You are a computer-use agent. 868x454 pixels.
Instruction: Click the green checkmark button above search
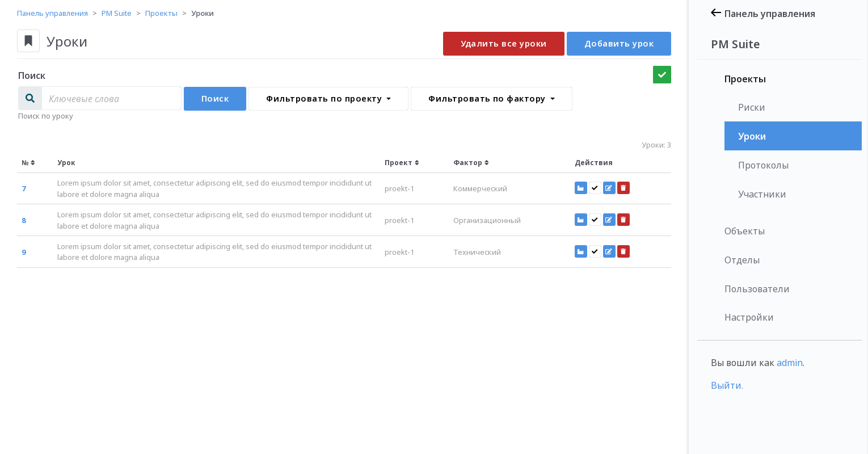[x=662, y=74]
